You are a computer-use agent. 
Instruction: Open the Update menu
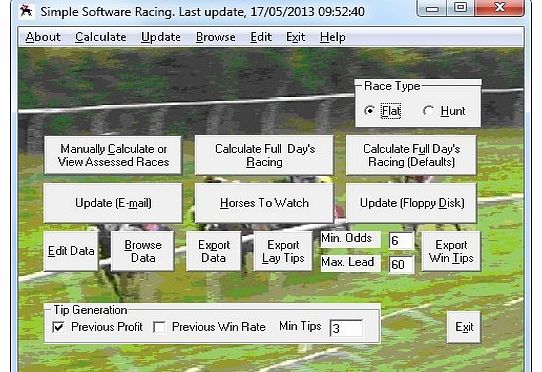pos(161,37)
